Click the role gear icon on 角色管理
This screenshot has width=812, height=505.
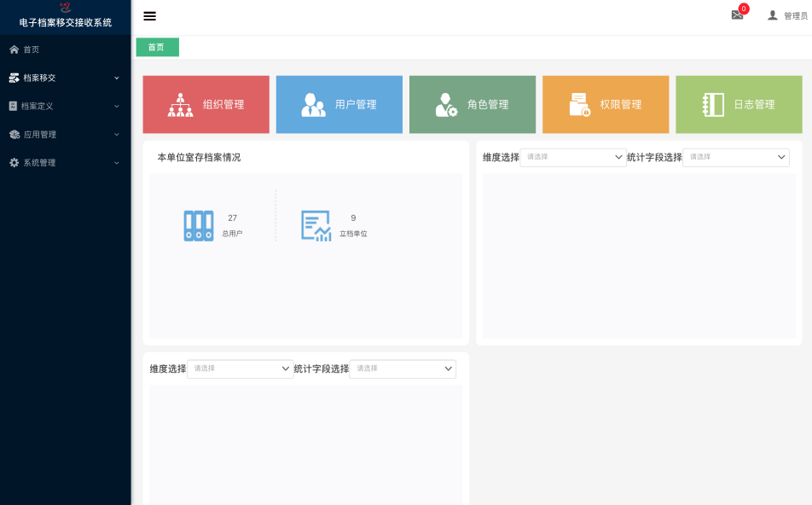446,104
